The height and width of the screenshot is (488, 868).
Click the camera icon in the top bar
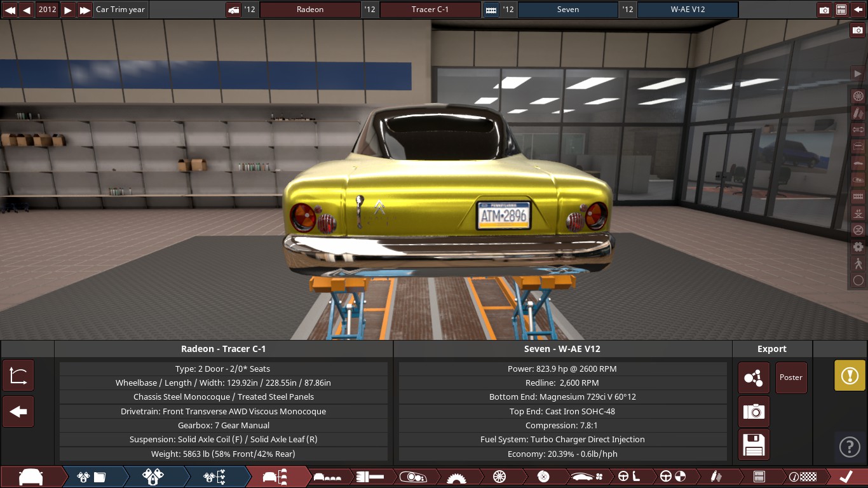(x=824, y=10)
